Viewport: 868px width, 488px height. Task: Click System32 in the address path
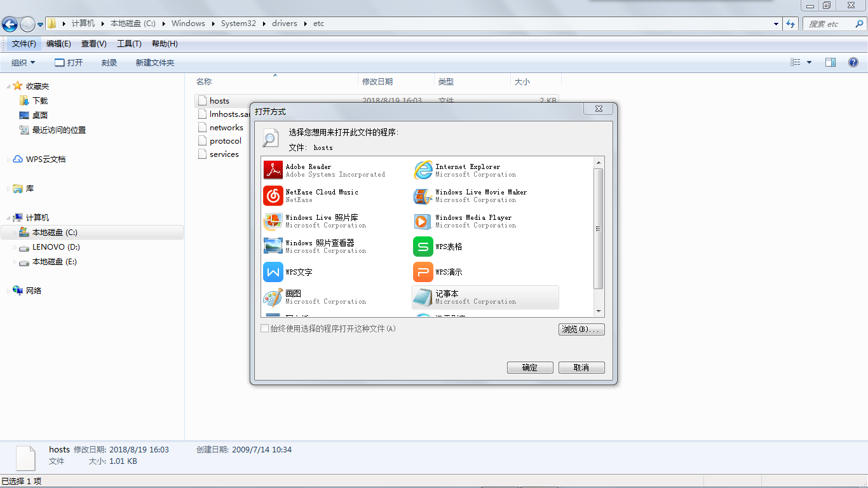coord(238,24)
